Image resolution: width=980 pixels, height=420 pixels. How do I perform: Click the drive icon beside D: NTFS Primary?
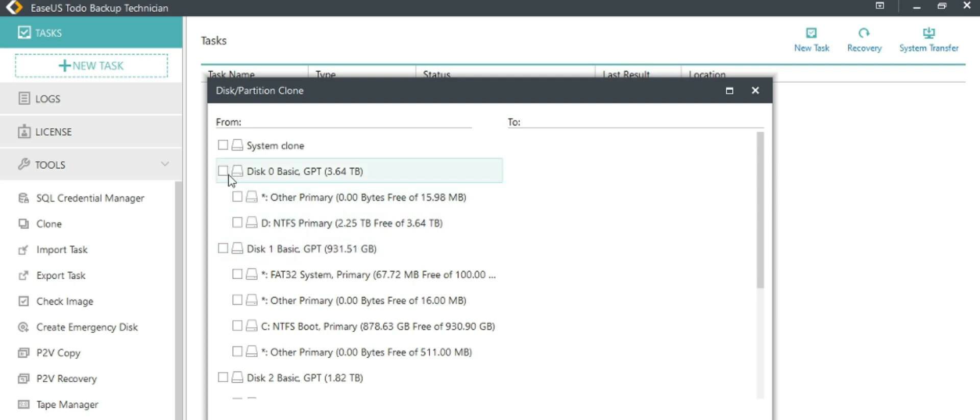[x=251, y=223]
